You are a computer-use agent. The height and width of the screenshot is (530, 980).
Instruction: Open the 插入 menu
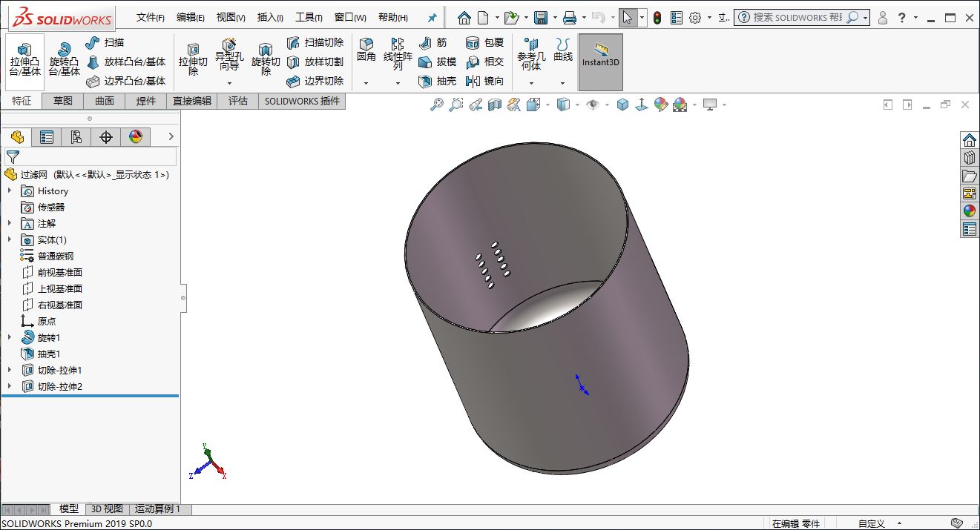[x=269, y=18]
